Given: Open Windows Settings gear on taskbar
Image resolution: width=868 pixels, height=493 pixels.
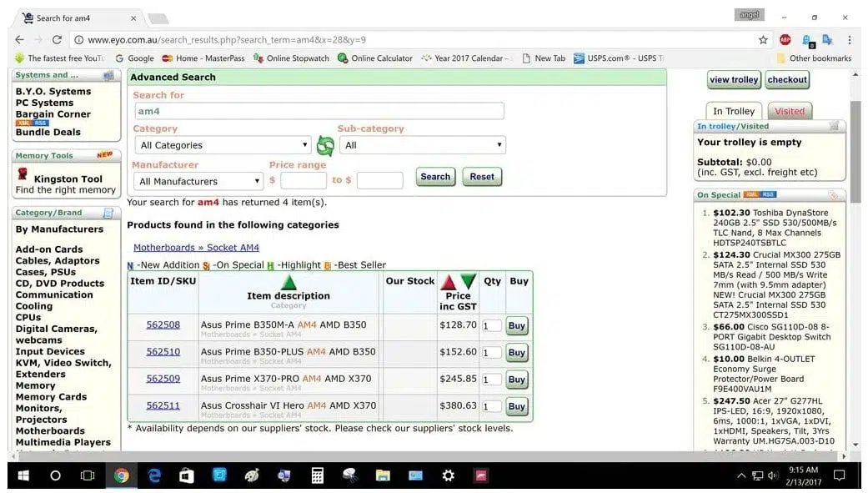Looking at the screenshot, I should tap(448, 475).
